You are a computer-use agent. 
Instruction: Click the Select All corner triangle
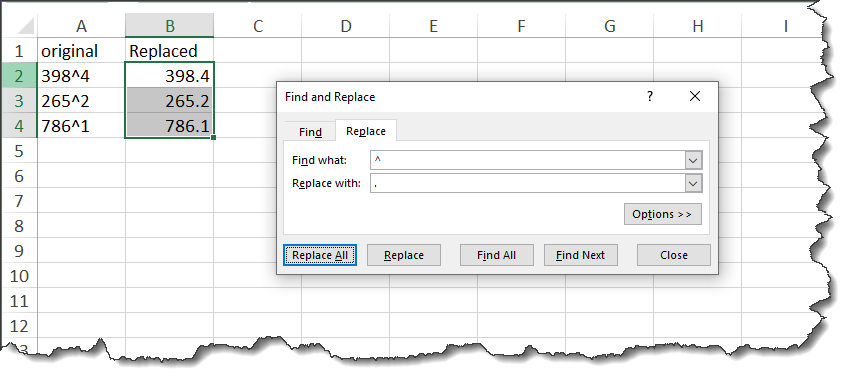(x=25, y=26)
